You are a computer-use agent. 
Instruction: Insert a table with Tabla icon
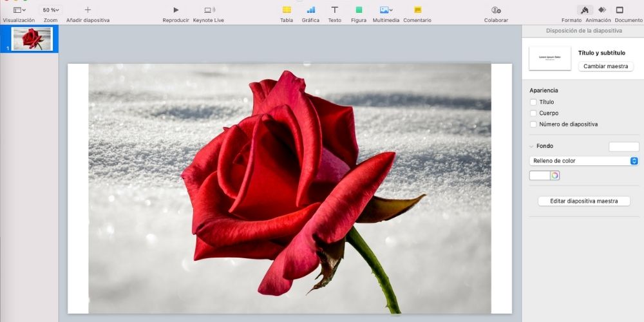287,10
